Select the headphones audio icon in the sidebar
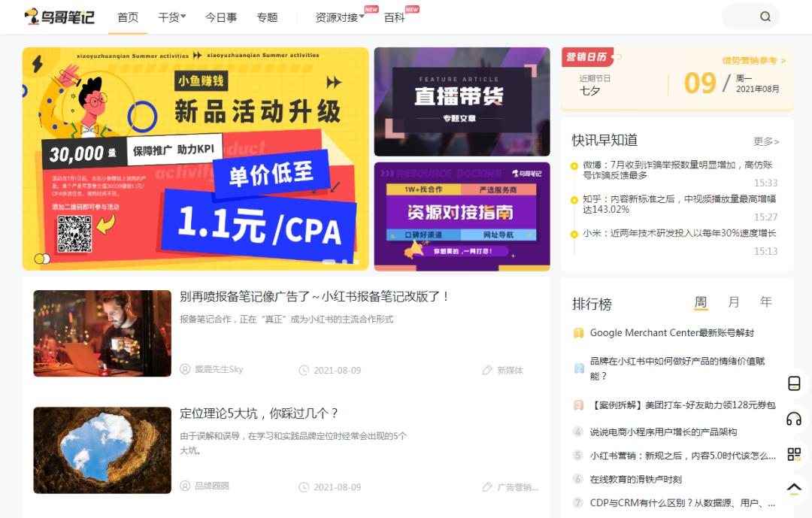This screenshot has width=812, height=518. click(794, 420)
